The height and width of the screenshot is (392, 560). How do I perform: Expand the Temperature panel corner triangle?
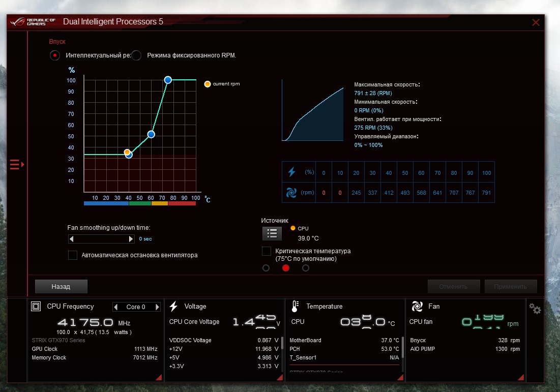pos(400,377)
